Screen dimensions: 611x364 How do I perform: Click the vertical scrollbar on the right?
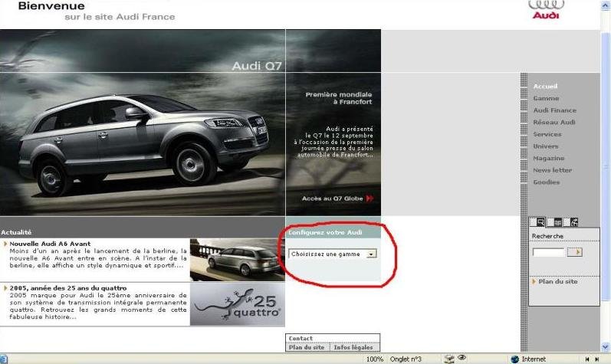click(605, 153)
